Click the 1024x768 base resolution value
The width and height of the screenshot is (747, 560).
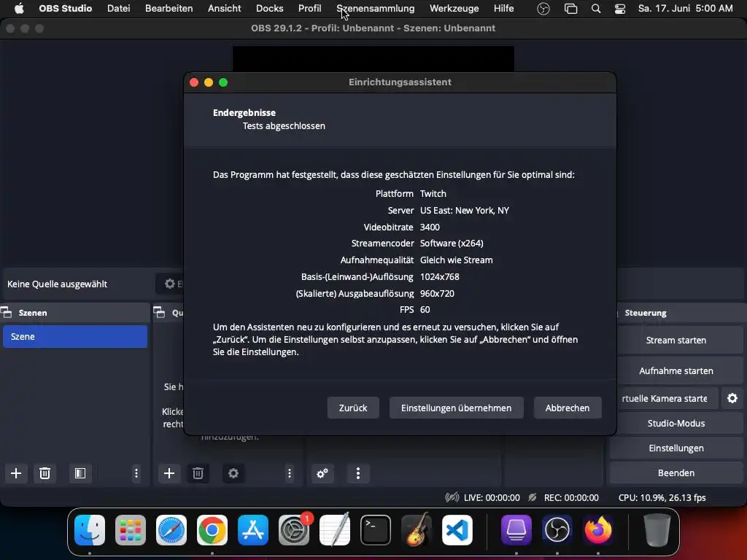pyautogui.click(x=440, y=276)
